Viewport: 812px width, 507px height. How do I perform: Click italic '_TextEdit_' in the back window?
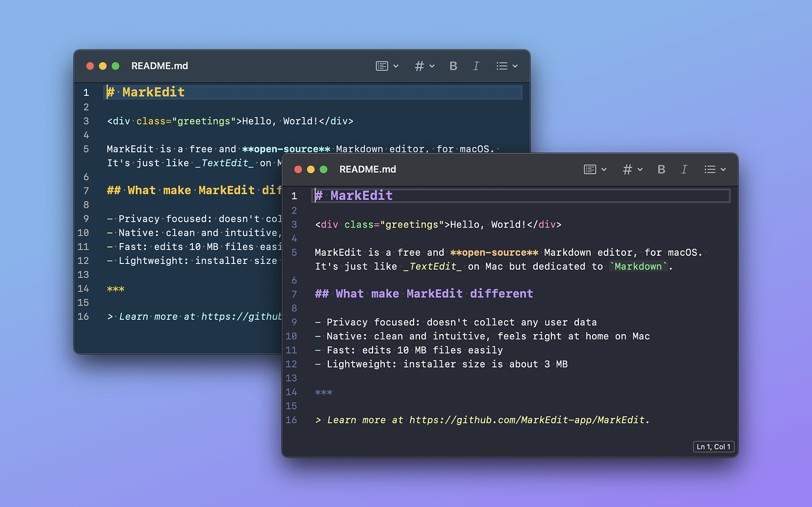(x=224, y=163)
